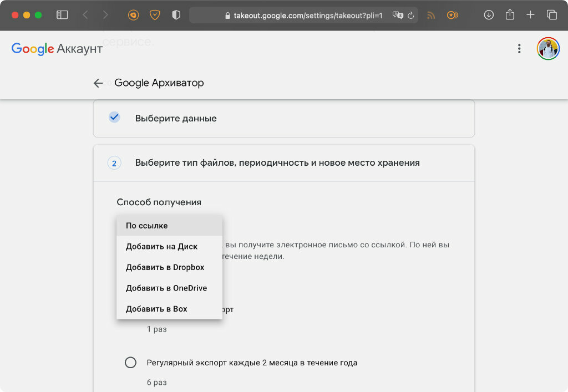Click the translate page icon in address bar
Screen dimensions: 568x392
398,15
